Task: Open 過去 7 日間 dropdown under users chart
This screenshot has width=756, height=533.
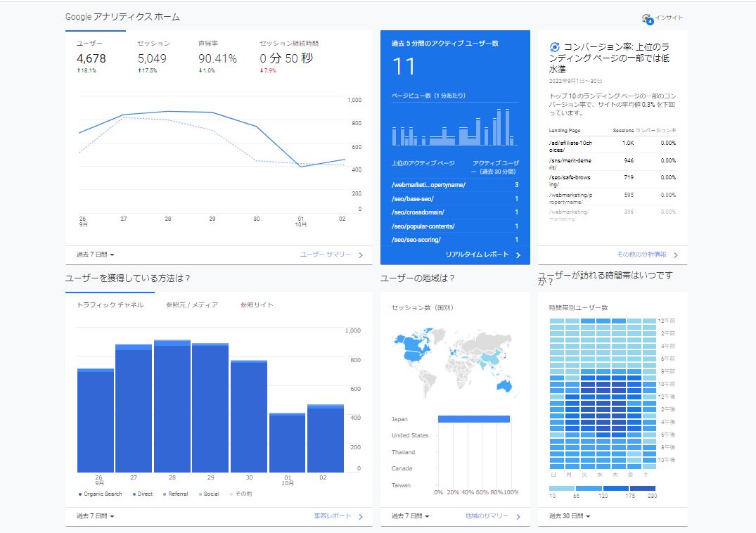Action: point(96,255)
